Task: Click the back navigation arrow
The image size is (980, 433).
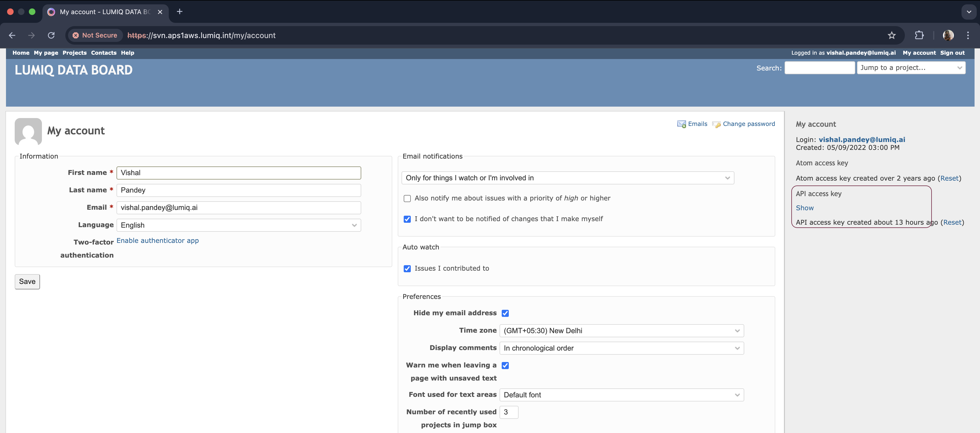Action: pyautogui.click(x=12, y=35)
